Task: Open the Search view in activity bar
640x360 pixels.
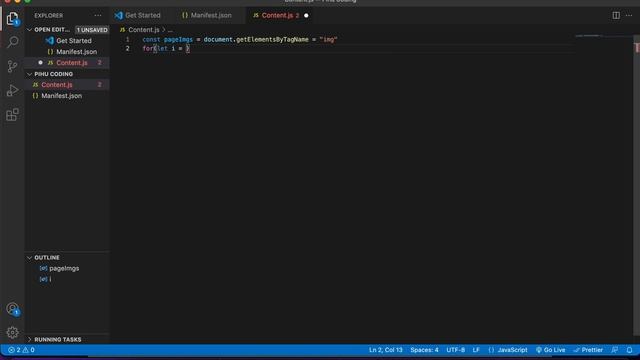Action: (x=12, y=42)
